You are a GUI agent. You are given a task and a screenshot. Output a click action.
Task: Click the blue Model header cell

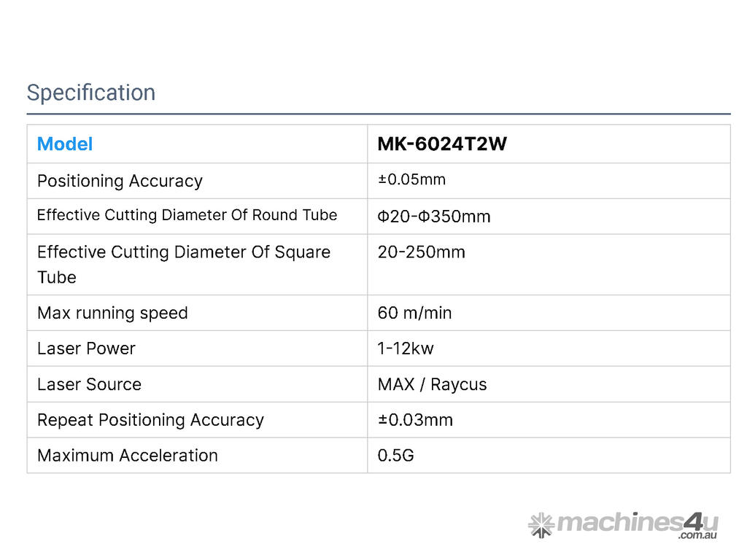[65, 144]
